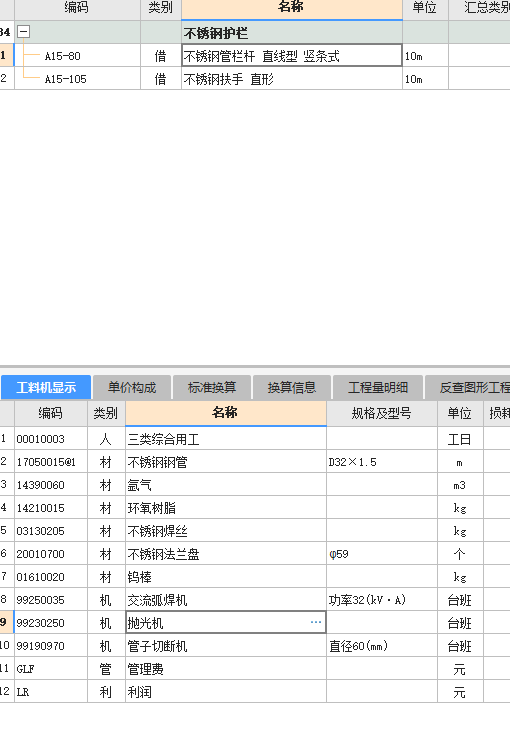Open the 反查图形工程 tab
This screenshot has height=746, width=510.
click(468, 388)
